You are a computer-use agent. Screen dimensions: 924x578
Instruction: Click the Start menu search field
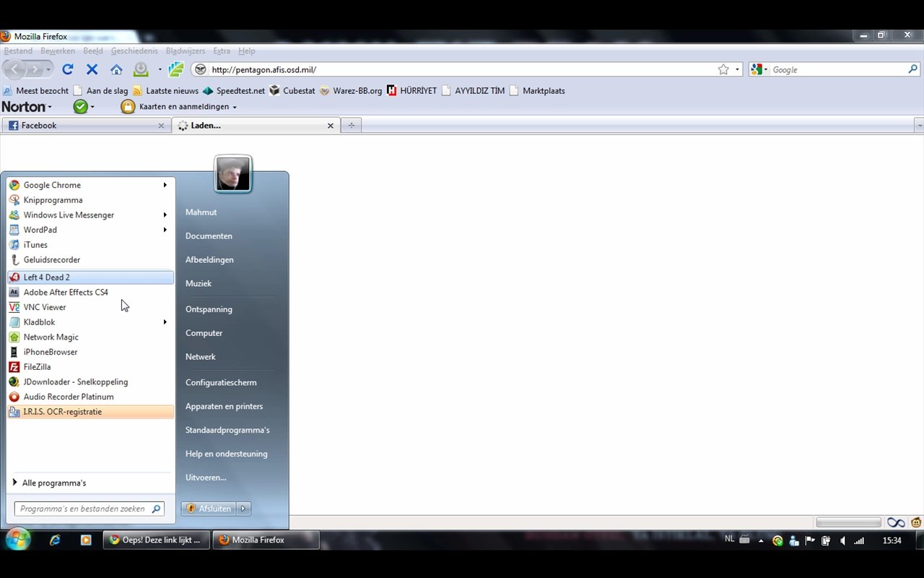point(90,509)
